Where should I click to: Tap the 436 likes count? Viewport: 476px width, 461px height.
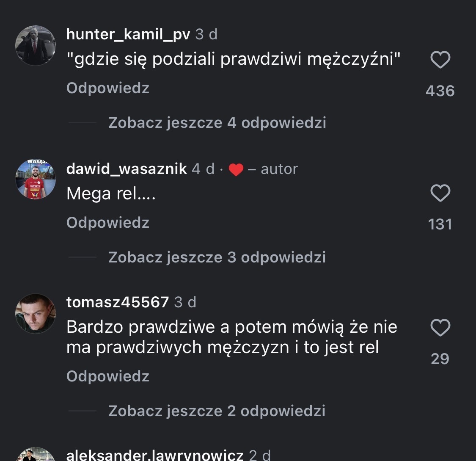click(440, 91)
